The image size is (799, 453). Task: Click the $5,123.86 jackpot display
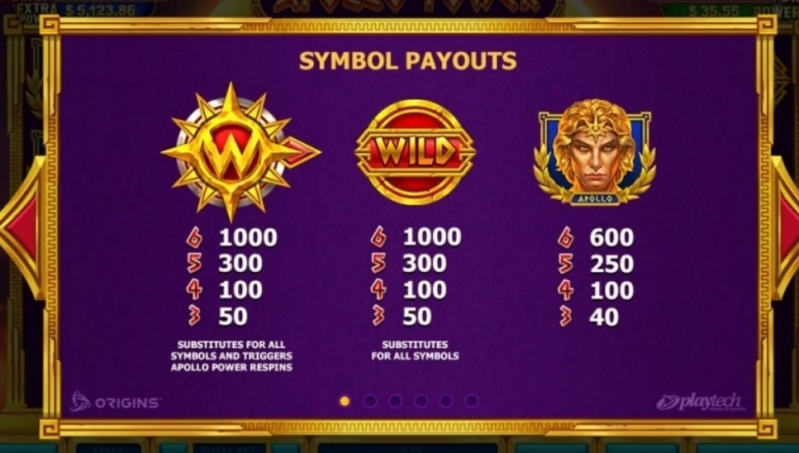(100, 9)
